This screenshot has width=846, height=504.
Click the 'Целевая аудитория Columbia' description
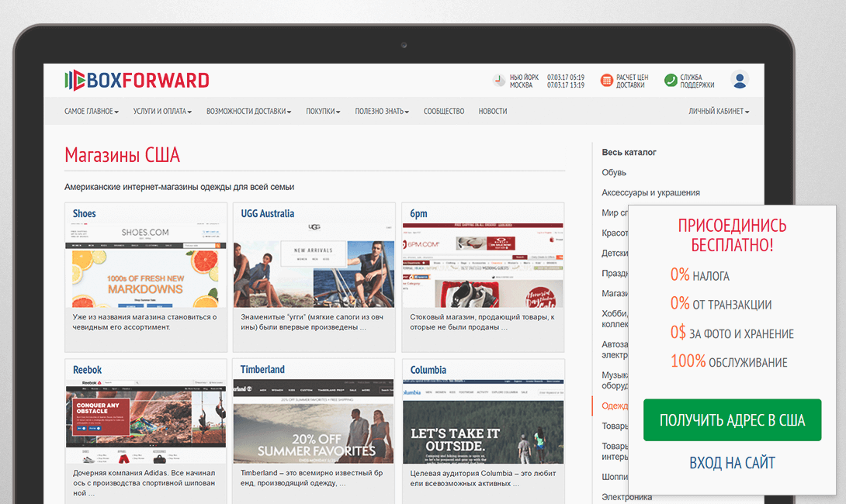483,478
